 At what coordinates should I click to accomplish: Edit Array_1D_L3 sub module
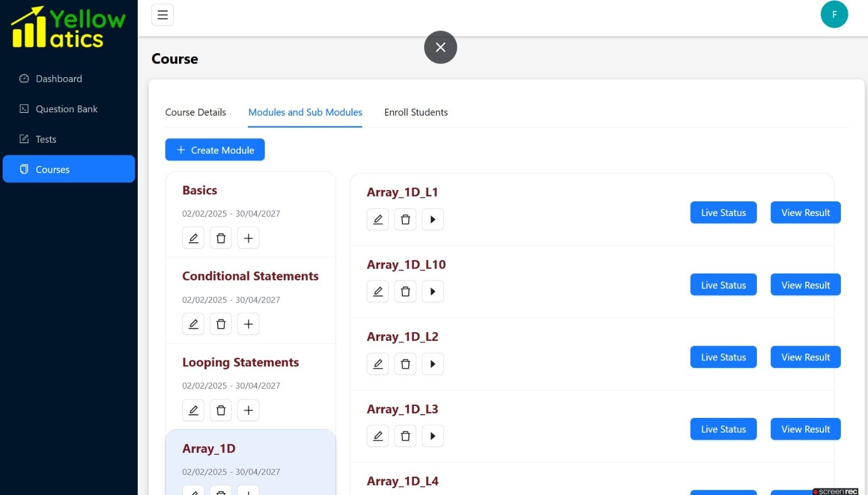pos(378,436)
